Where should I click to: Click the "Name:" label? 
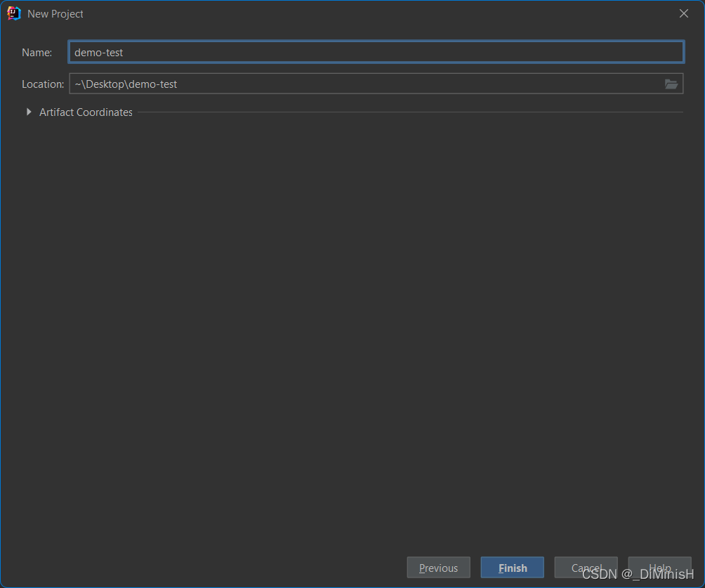point(37,53)
